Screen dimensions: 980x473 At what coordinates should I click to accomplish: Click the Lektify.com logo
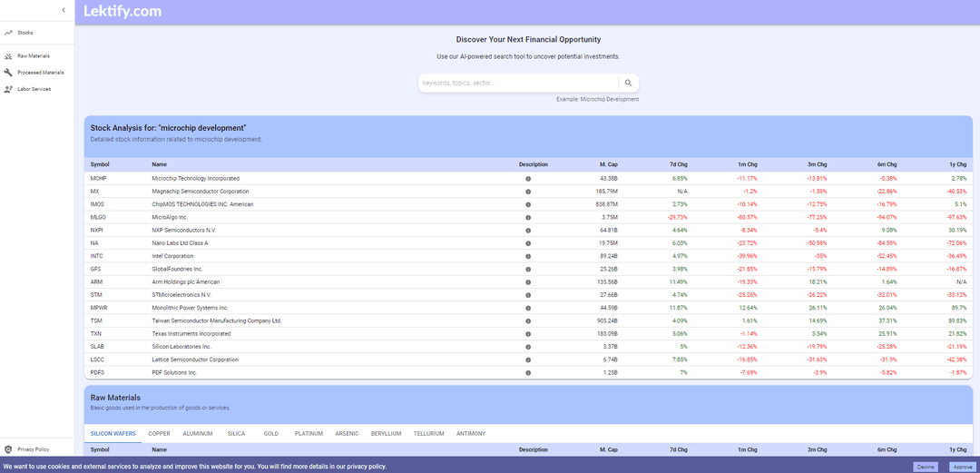(x=122, y=11)
